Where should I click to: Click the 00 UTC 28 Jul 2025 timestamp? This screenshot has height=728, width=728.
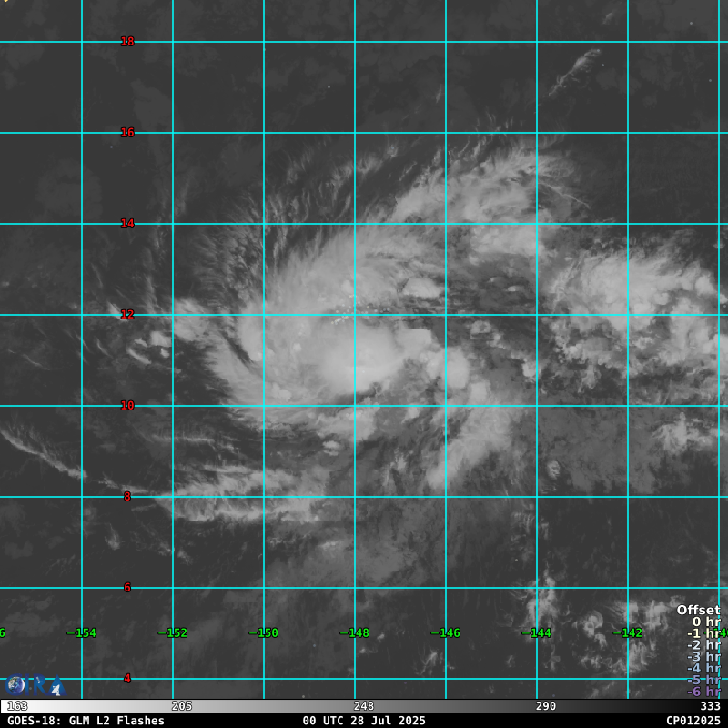coord(364,720)
